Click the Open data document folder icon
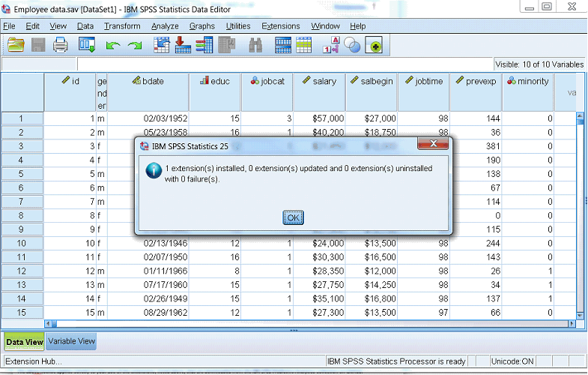 (16, 45)
